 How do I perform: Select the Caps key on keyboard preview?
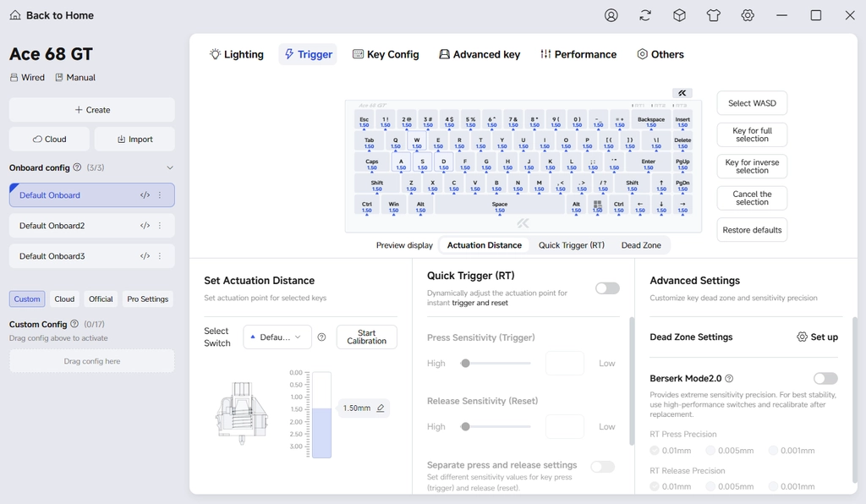tap(372, 164)
